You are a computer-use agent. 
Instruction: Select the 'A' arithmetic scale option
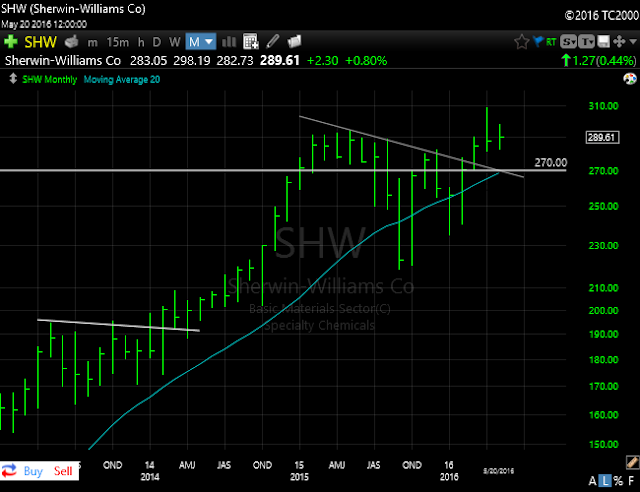(x=592, y=481)
